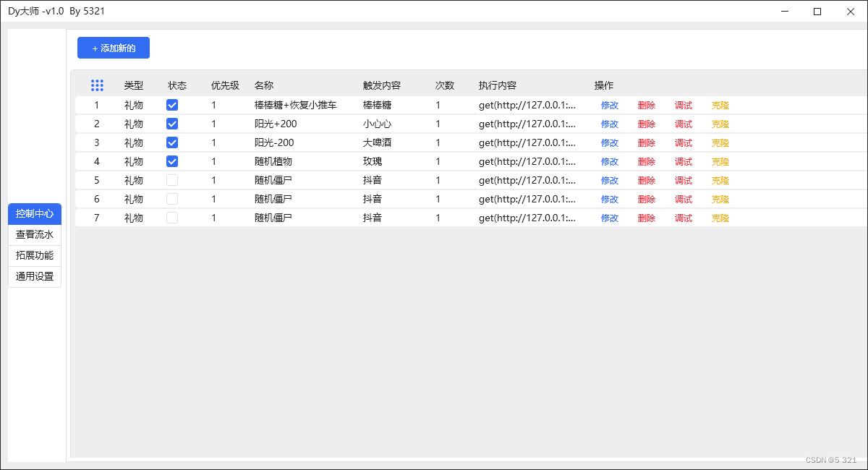This screenshot has height=470, width=868.
Task: Click the 名称 column header
Action: pyautogui.click(x=264, y=85)
